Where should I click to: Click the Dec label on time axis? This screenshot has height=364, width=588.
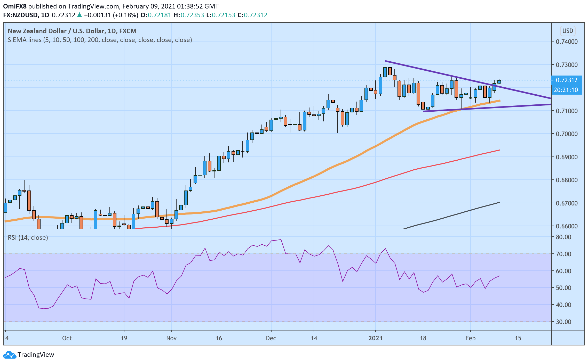pyautogui.click(x=271, y=338)
